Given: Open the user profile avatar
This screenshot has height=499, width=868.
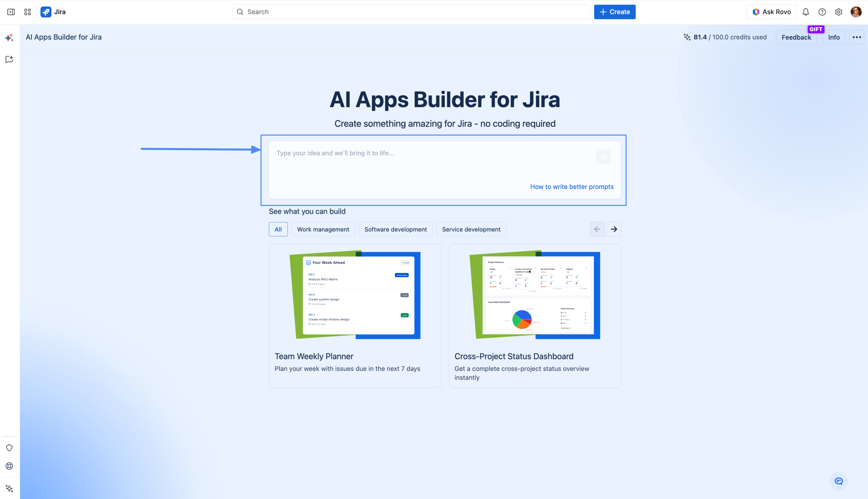Looking at the screenshot, I should pos(856,12).
